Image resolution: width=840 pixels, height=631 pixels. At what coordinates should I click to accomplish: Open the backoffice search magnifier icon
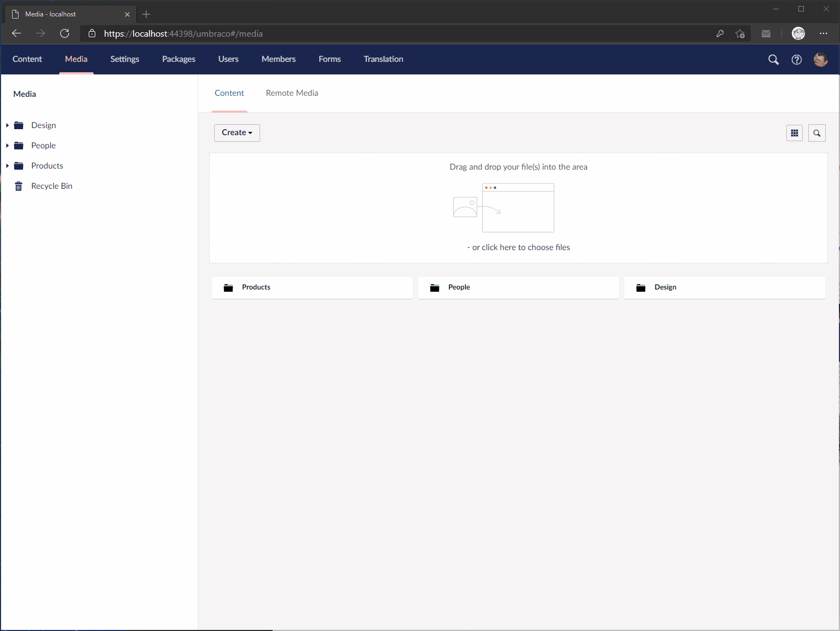click(x=773, y=60)
